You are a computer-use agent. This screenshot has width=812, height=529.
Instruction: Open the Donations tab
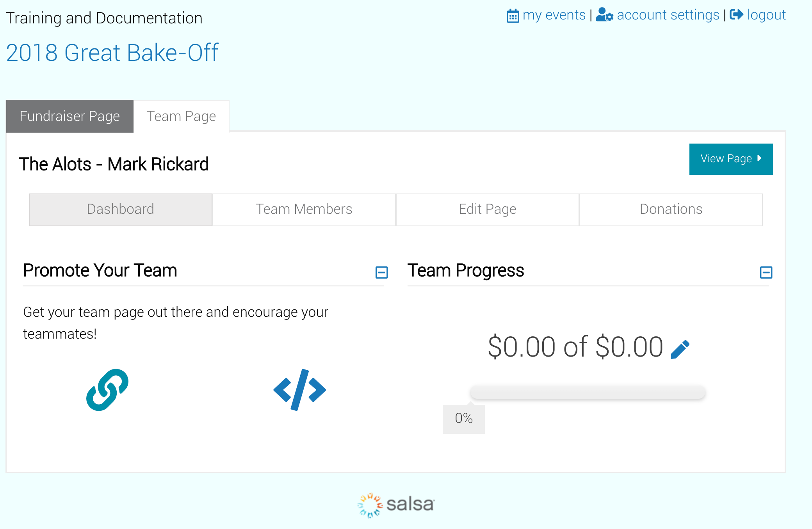[x=671, y=209]
